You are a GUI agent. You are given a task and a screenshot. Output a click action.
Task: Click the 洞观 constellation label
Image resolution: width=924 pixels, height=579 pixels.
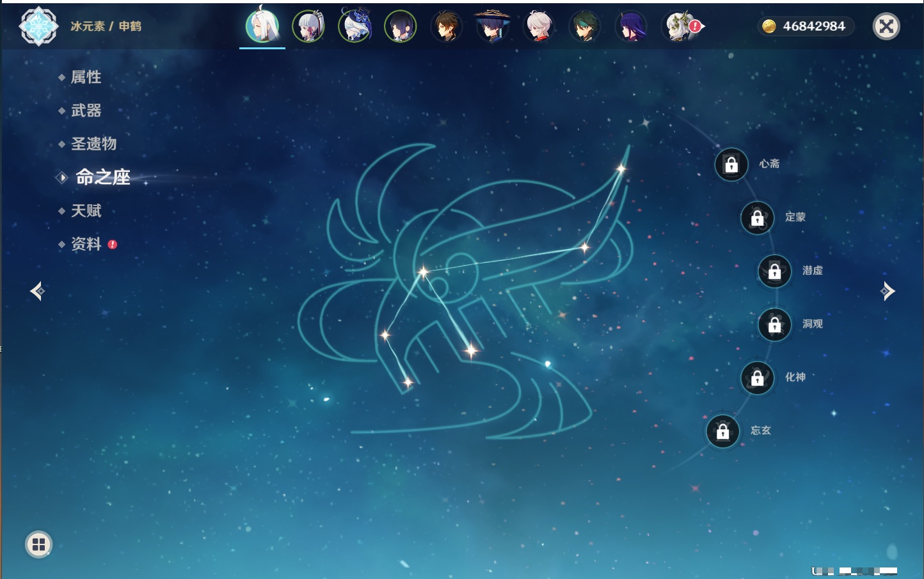coord(813,324)
